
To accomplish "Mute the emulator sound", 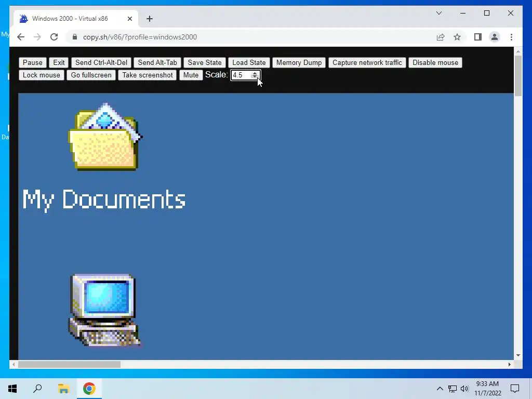I will (x=191, y=75).
